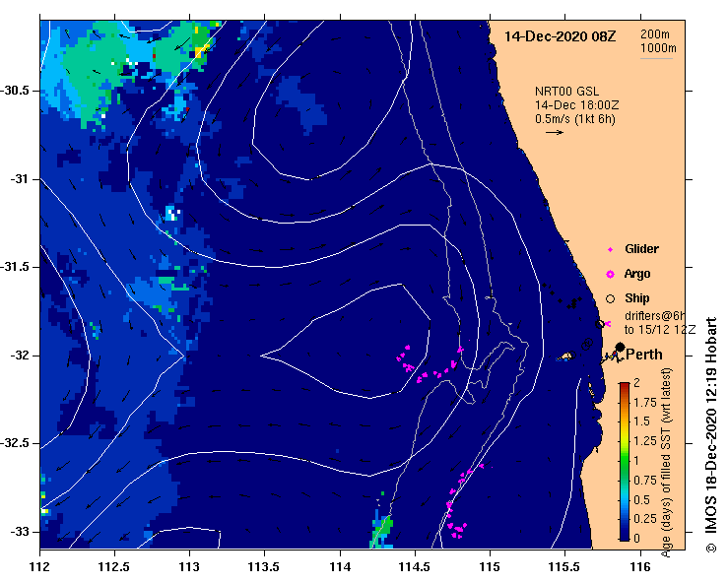Click the Glider legend label
This screenshot has height=583, width=728.
point(641,249)
